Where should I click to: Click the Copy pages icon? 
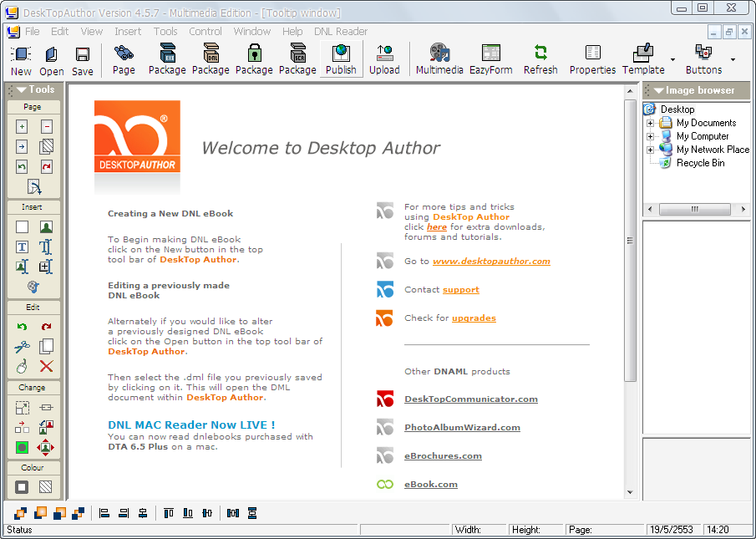[46, 347]
